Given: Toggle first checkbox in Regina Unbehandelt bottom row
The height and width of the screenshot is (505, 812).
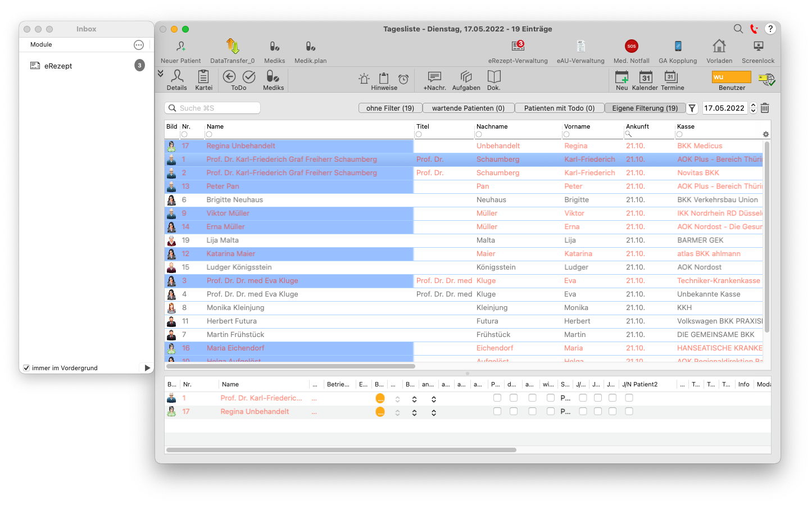Looking at the screenshot, I should [497, 411].
